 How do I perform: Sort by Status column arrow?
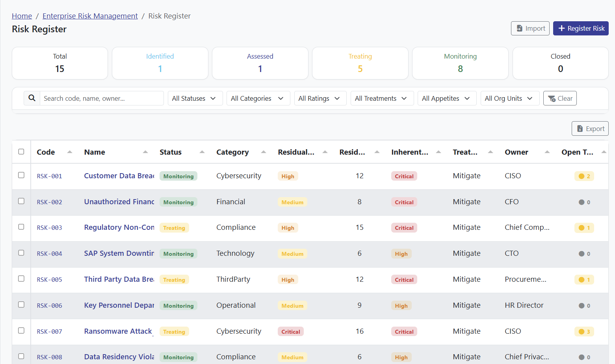[202, 152]
